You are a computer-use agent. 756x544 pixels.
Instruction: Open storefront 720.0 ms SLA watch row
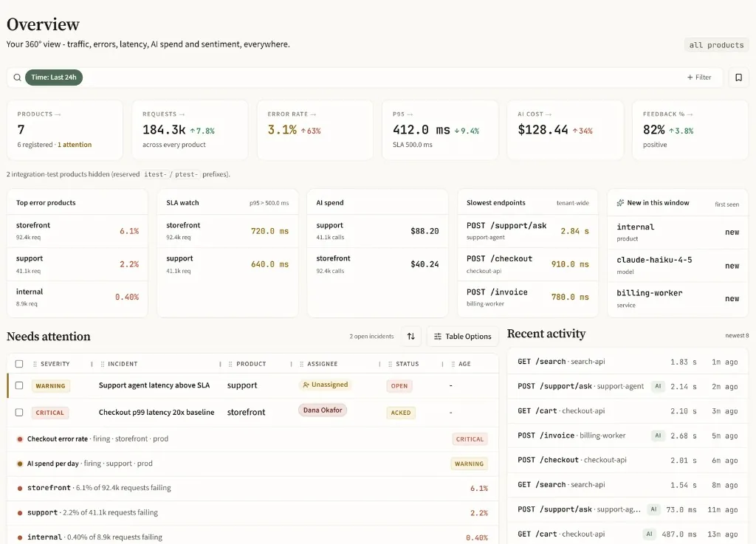click(x=227, y=231)
